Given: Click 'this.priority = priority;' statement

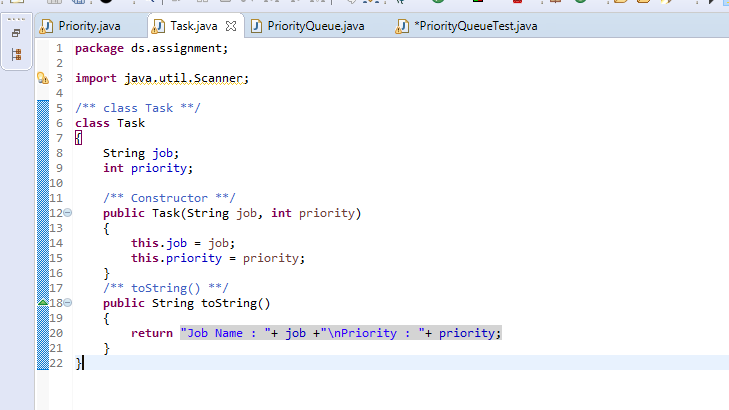Looking at the screenshot, I should (218, 258).
